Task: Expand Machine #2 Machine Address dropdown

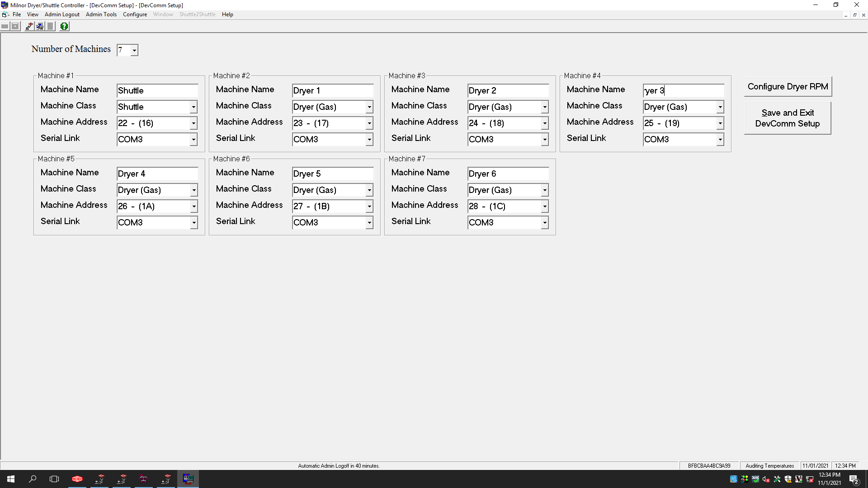Action: click(x=369, y=123)
